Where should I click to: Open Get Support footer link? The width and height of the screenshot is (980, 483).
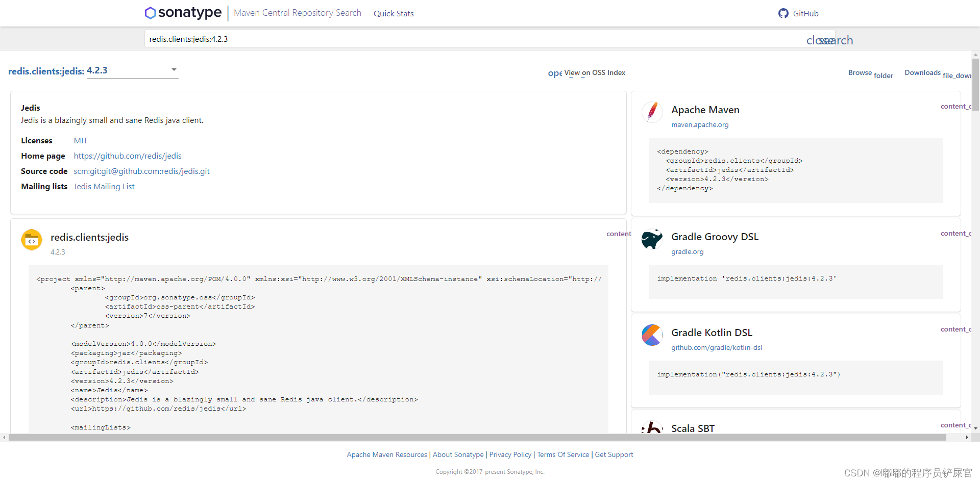click(x=614, y=454)
